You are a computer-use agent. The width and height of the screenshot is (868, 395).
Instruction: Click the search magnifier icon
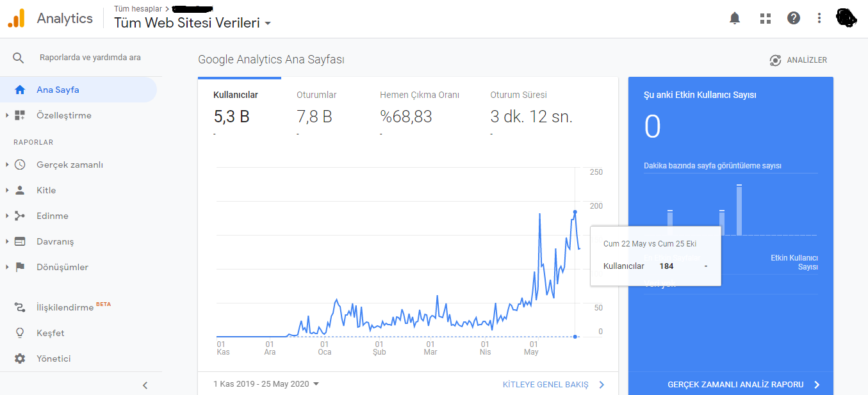click(x=18, y=58)
